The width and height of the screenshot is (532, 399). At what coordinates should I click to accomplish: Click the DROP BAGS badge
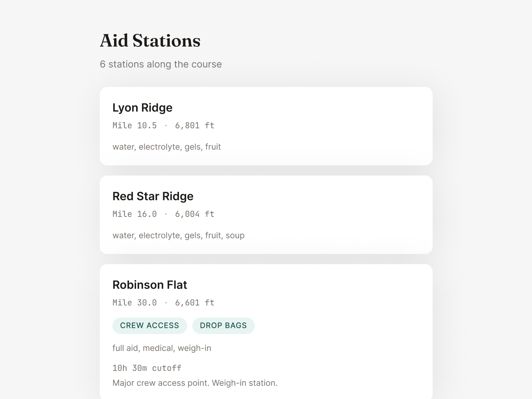click(x=223, y=326)
